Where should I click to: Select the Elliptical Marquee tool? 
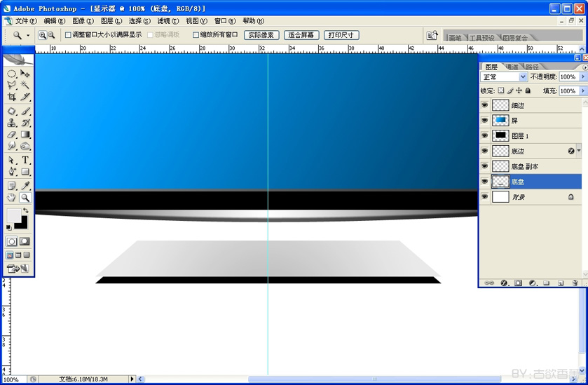tap(12, 74)
